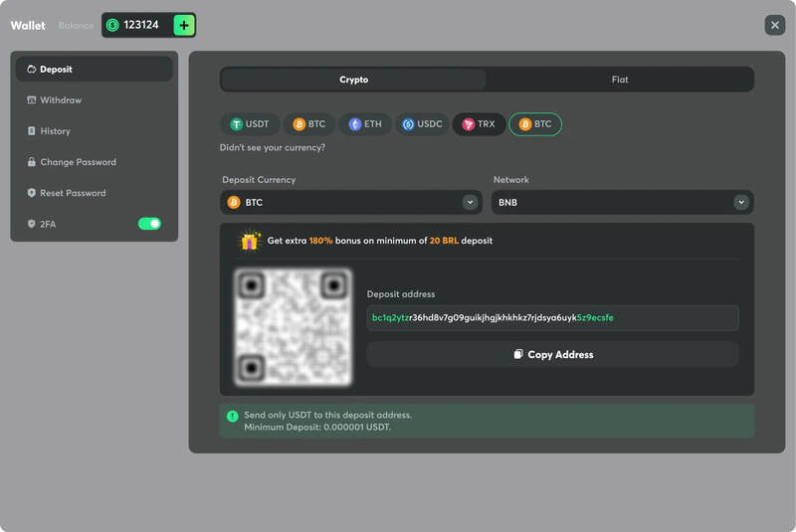The width and height of the screenshot is (796, 532).
Task: Expand the Deposit Currency dropdown
Action: pyautogui.click(x=351, y=202)
